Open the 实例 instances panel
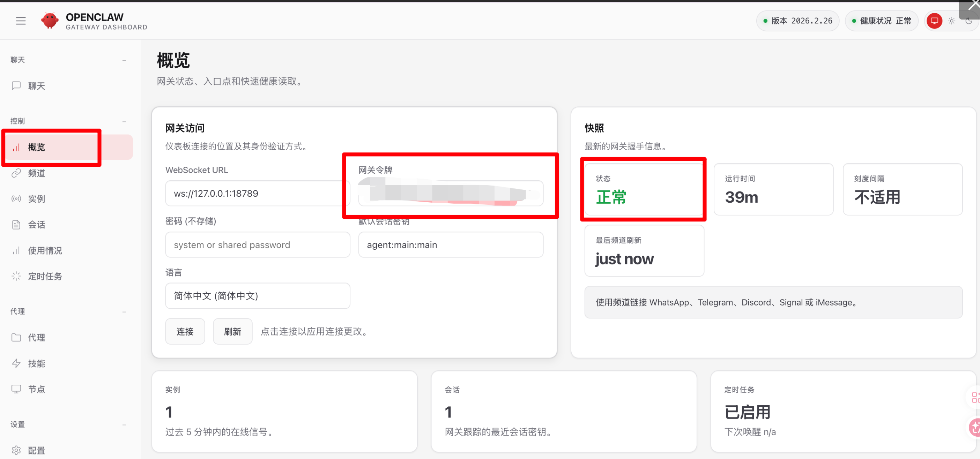The height and width of the screenshot is (459, 980). tap(36, 198)
